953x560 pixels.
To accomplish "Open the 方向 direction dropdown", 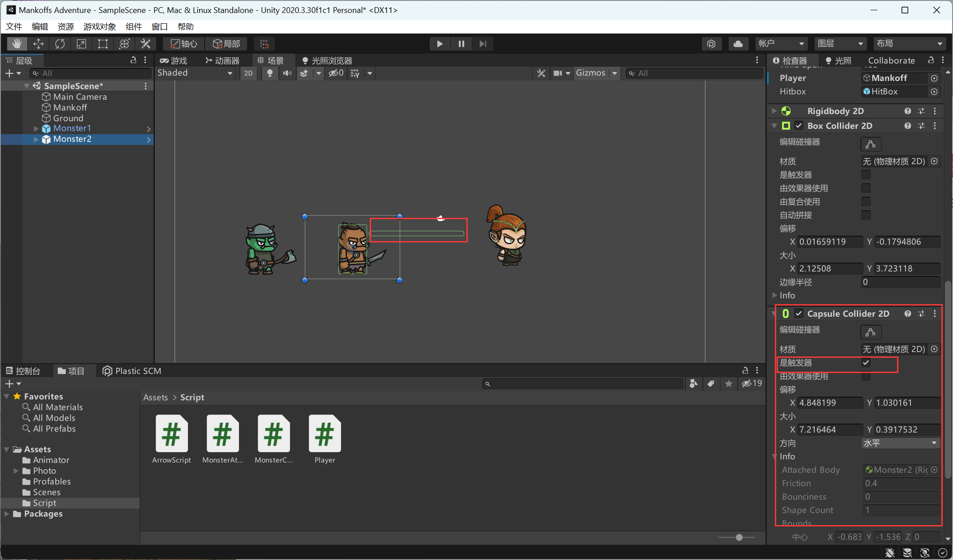I will click(900, 443).
